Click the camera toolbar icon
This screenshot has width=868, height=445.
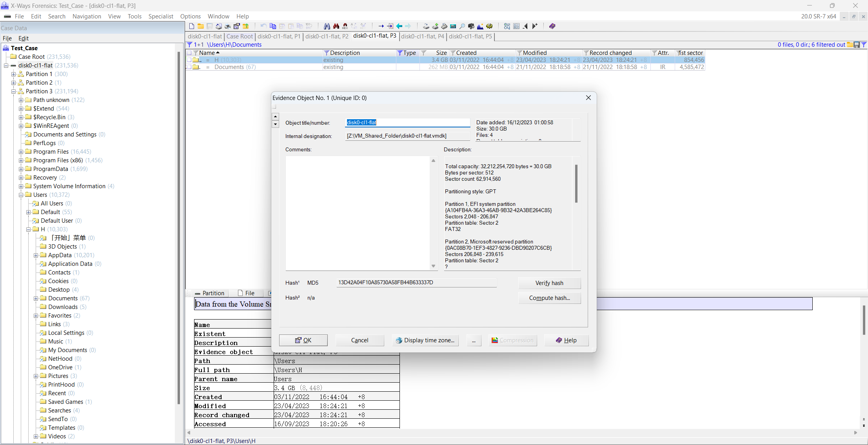pyautogui.click(x=471, y=26)
